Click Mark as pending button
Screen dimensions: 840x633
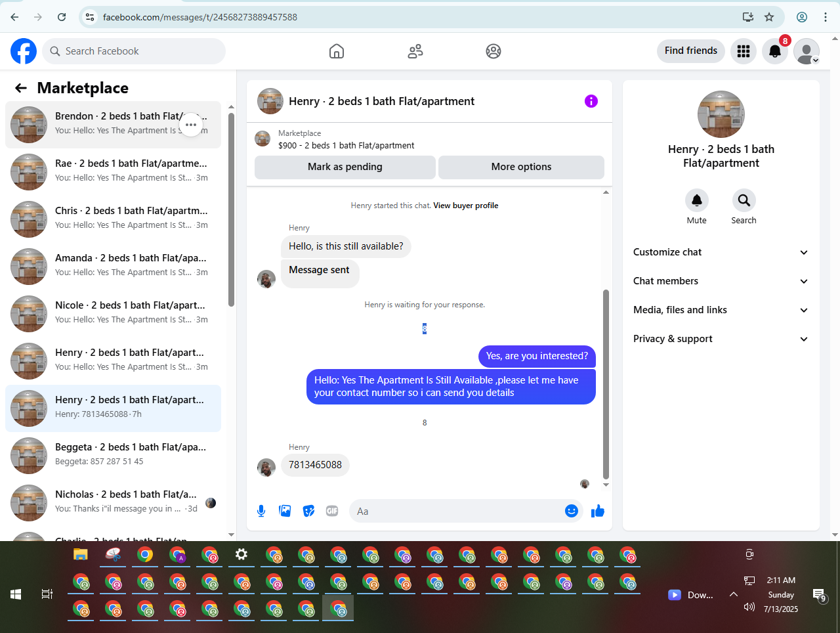pyautogui.click(x=345, y=167)
